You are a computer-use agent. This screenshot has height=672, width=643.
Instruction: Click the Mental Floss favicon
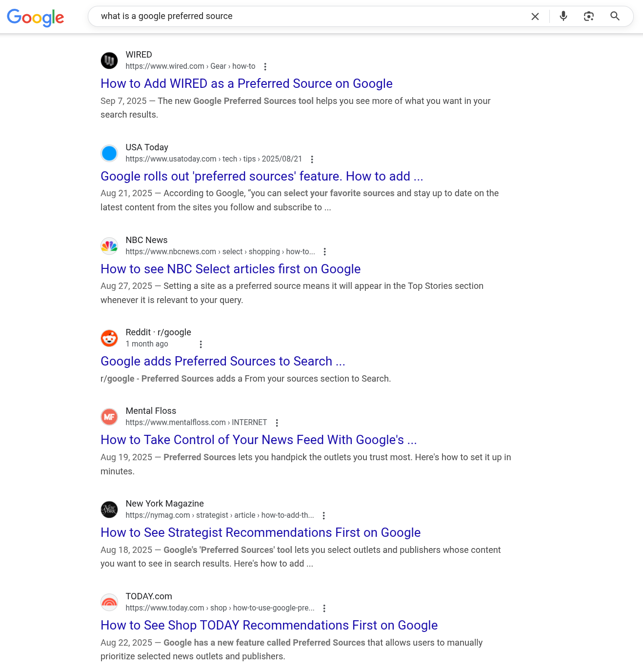click(x=109, y=417)
